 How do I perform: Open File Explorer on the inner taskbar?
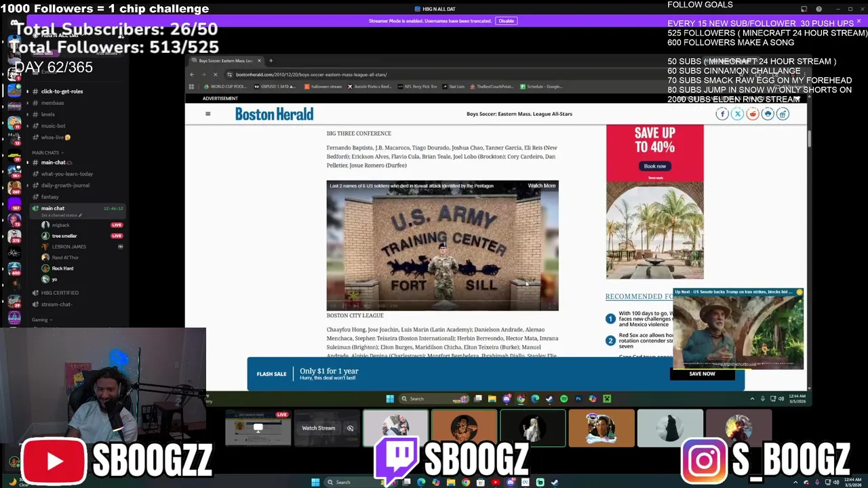(x=492, y=399)
